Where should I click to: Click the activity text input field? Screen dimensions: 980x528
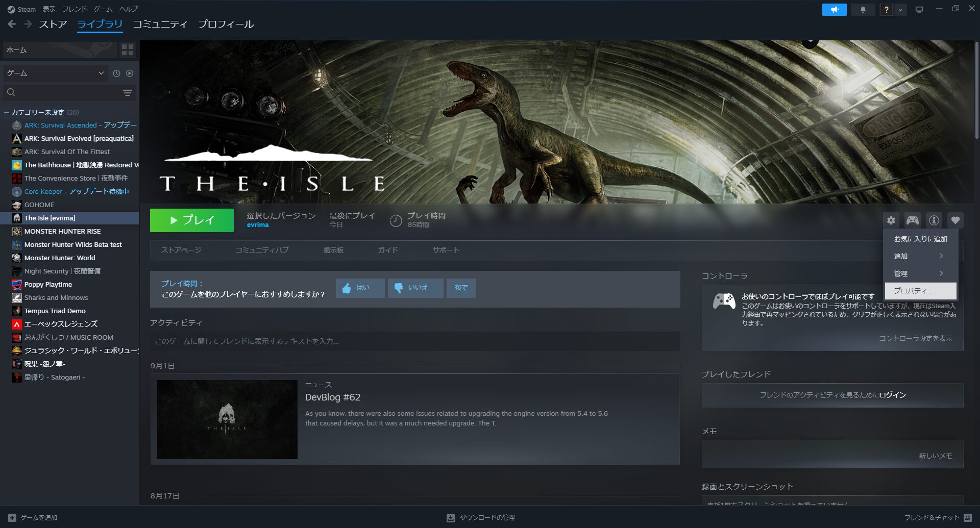(415, 341)
